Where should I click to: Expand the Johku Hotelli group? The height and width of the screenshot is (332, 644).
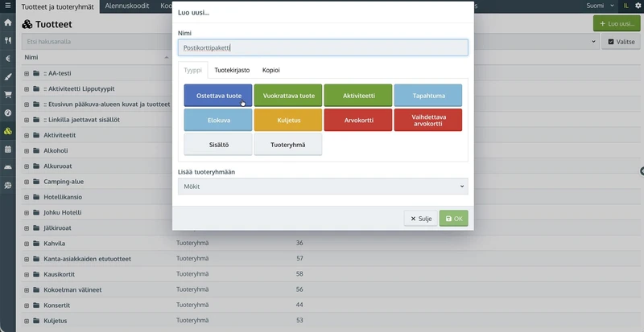[27, 212]
